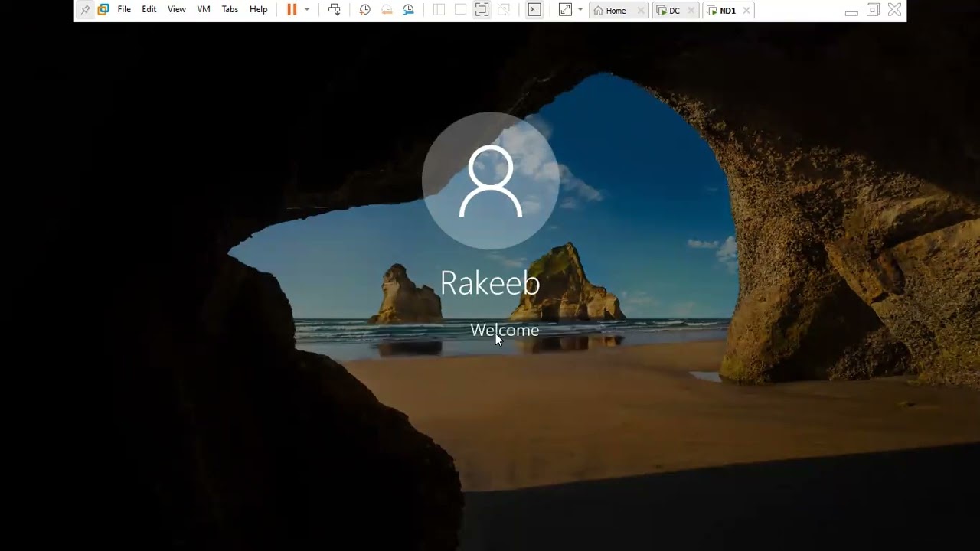Open the View menu
The height and width of the screenshot is (551, 980).
pos(177,10)
